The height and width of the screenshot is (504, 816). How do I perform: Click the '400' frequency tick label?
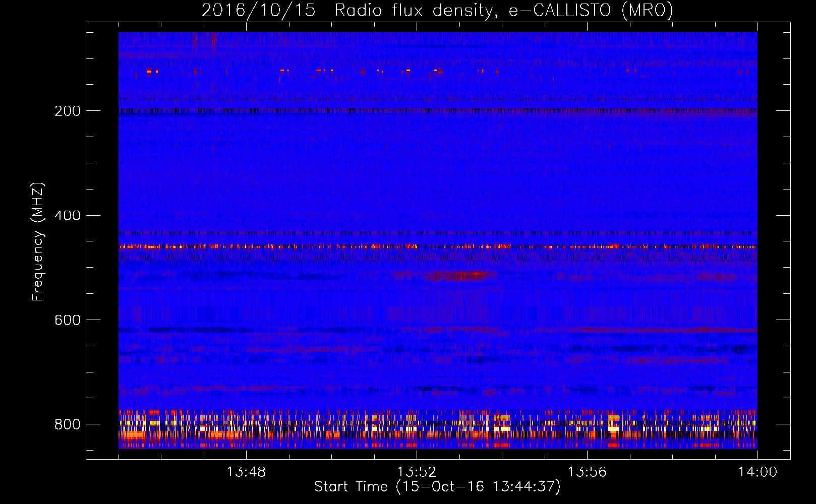pyautogui.click(x=68, y=216)
